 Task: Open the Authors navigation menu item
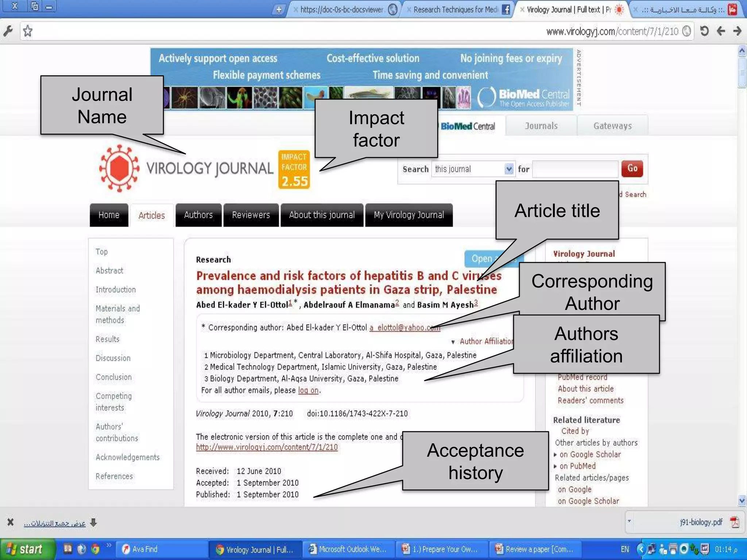(x=198, y=215)
